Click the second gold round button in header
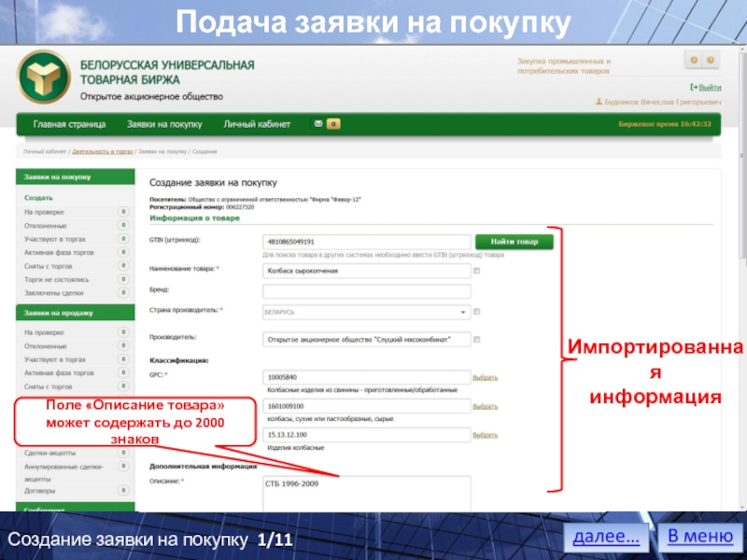The height and width of the screenshot is (560, 747). pos(710,60)
